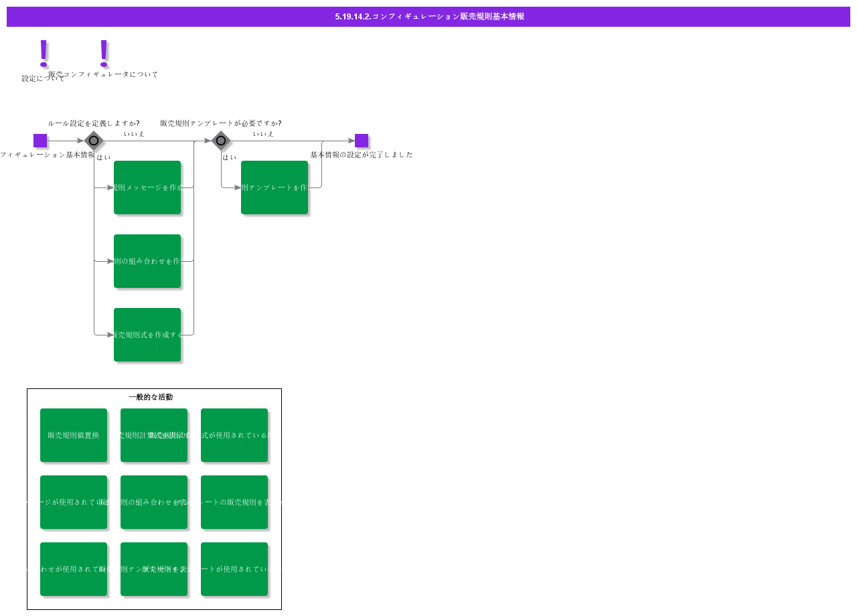Image resolution: width=857 pixels, height=616 pixels.
Task: Click the 設定について exclamation icon
Action: point(44,53)
